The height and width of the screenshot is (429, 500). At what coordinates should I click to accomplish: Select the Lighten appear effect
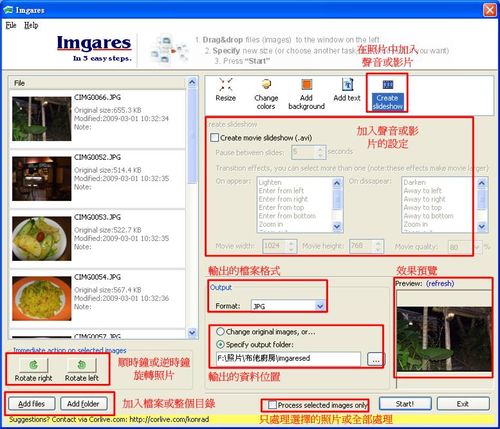point(270,182)
